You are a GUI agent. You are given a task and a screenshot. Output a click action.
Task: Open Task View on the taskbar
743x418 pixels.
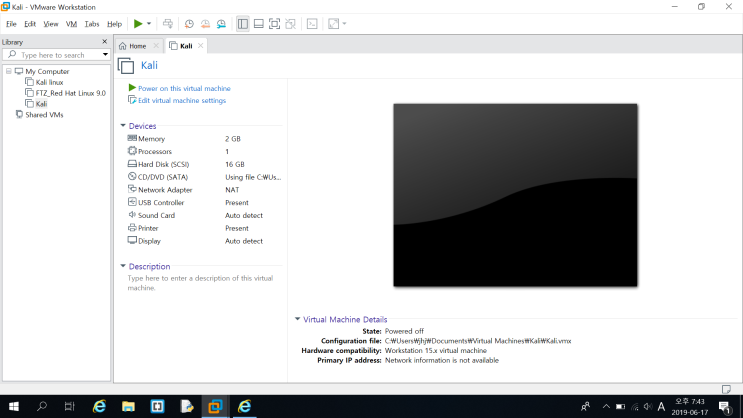[x=70, y=406]
